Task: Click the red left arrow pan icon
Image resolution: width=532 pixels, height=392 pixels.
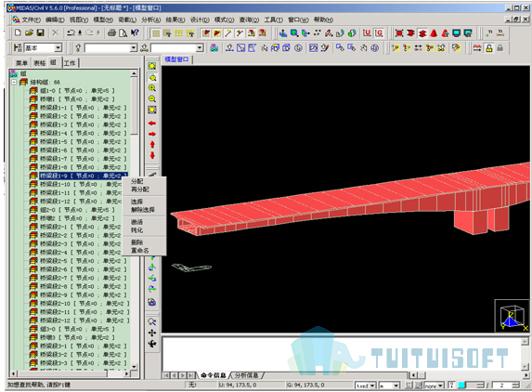Action: (x=152, y=124)
